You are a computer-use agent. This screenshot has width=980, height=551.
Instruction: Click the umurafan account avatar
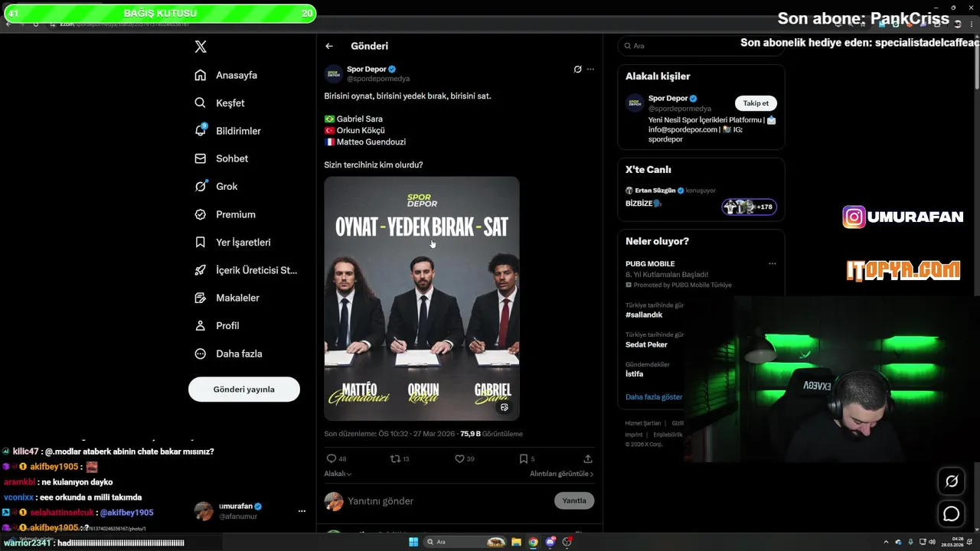pyautogui.click(x=204, y=511)
